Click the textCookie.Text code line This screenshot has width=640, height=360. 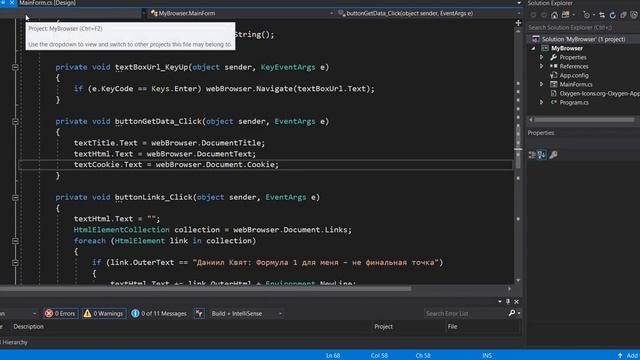(176, 164)
